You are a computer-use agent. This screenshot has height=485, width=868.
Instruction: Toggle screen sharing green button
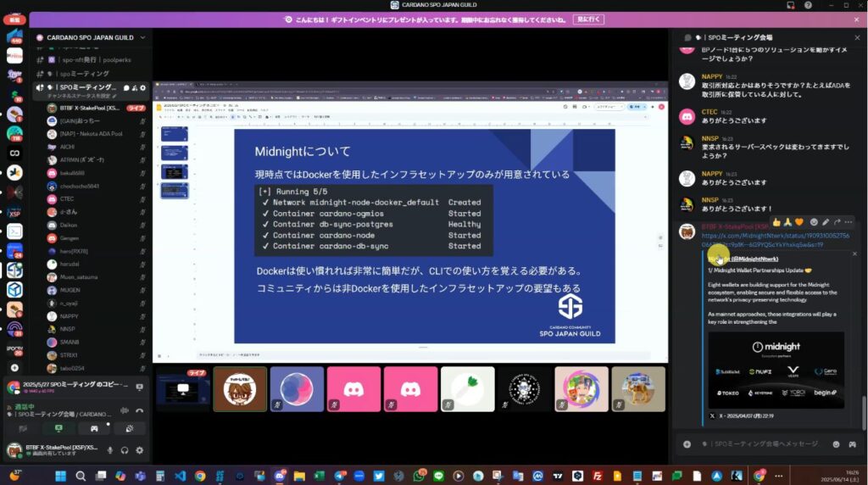click(x=58, y=428)
